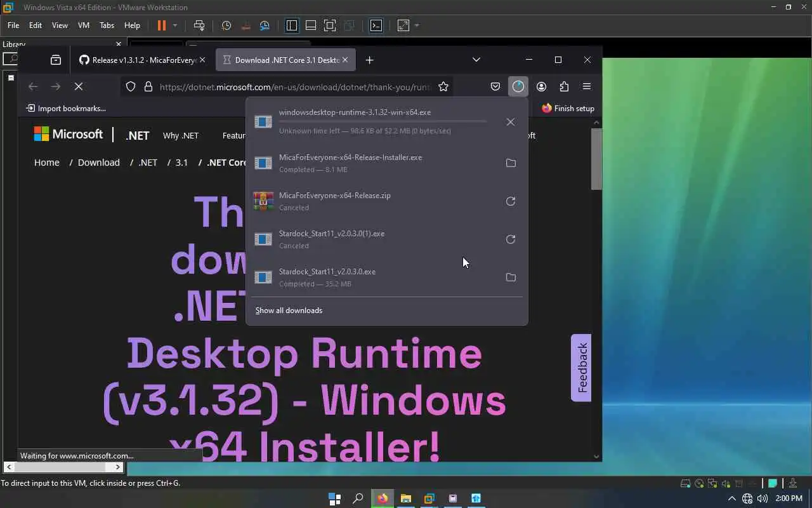812x508 pixels.
Task: Enter VMware full screen mode
Action: coord(330,25)
